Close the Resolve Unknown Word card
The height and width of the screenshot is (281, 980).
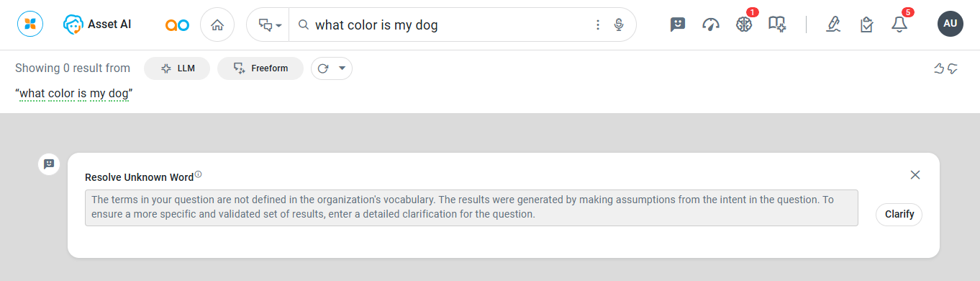click(915, 175)
